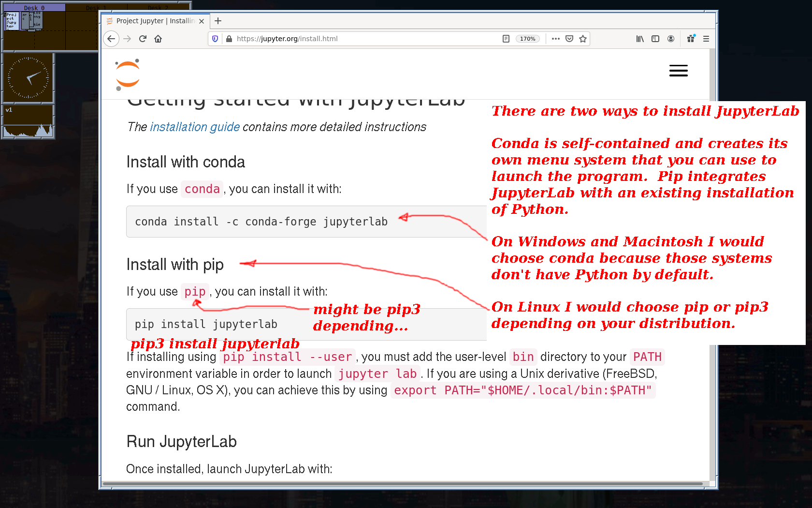Bookmark this page with the star icon
812x508 pixels.
583,39
